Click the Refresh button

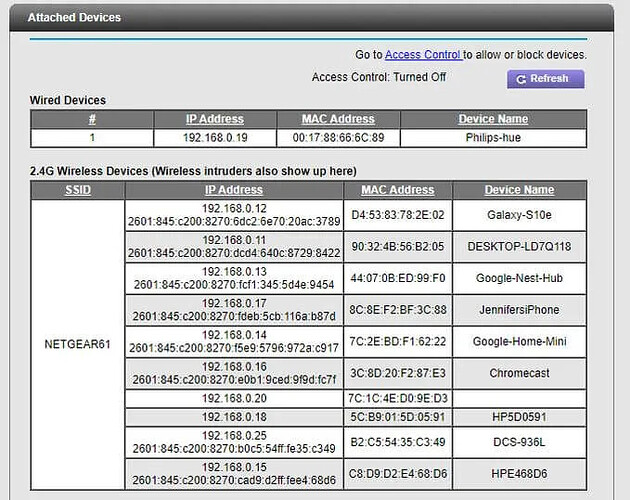[546, 79]
